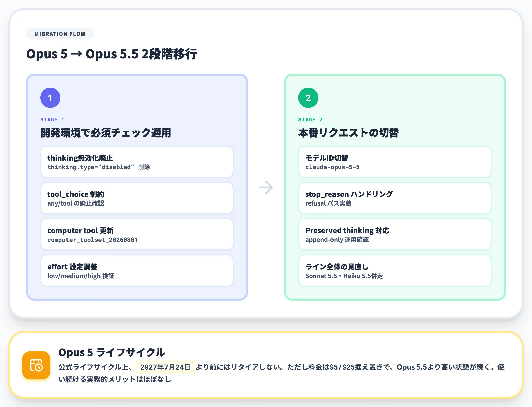Click the green stage 2 number badge
Screen dimensions: 532x407
[308, 98]
